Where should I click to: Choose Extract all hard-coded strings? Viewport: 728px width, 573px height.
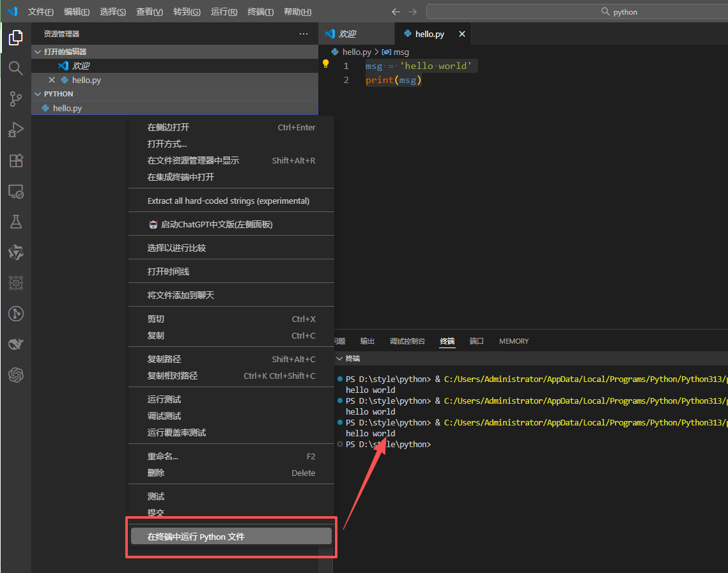231,201
